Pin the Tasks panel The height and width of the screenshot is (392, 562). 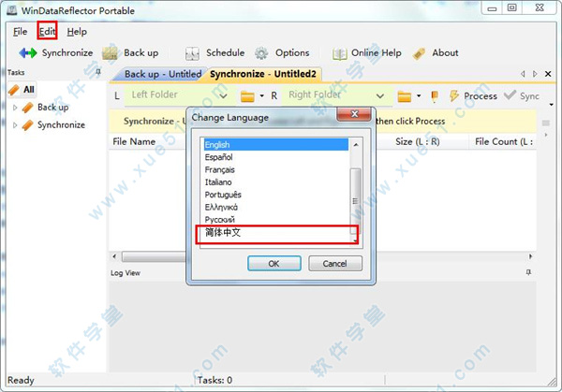click(x=97, y=72)
